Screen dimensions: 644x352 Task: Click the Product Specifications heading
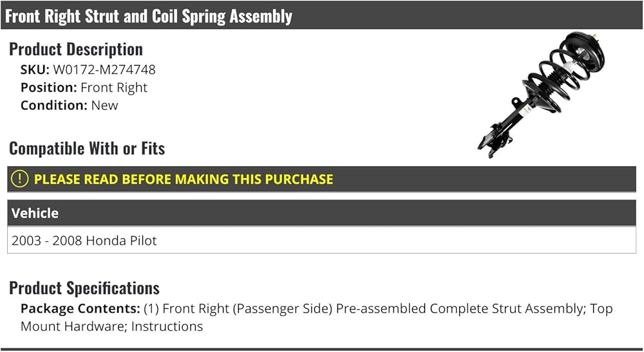[x=84, y=288]
